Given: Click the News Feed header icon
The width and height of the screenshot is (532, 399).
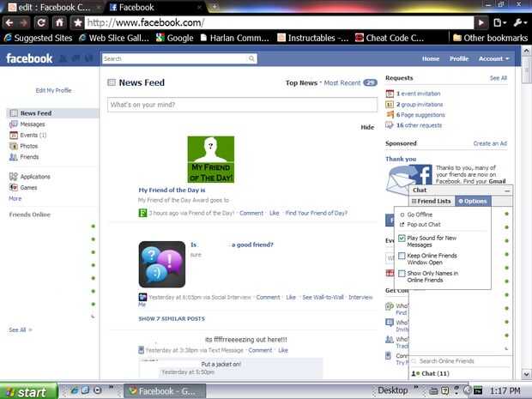Looking at the screenshot, I should [112, 82].
